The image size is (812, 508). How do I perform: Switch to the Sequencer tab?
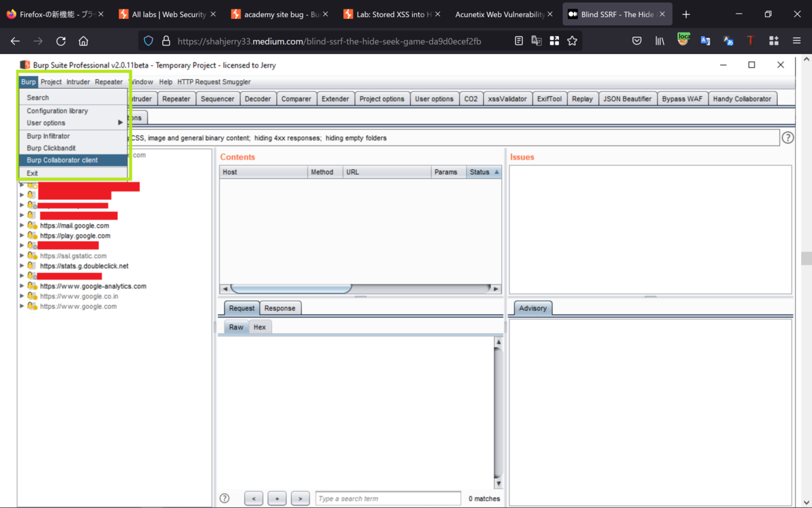point(217,99)
